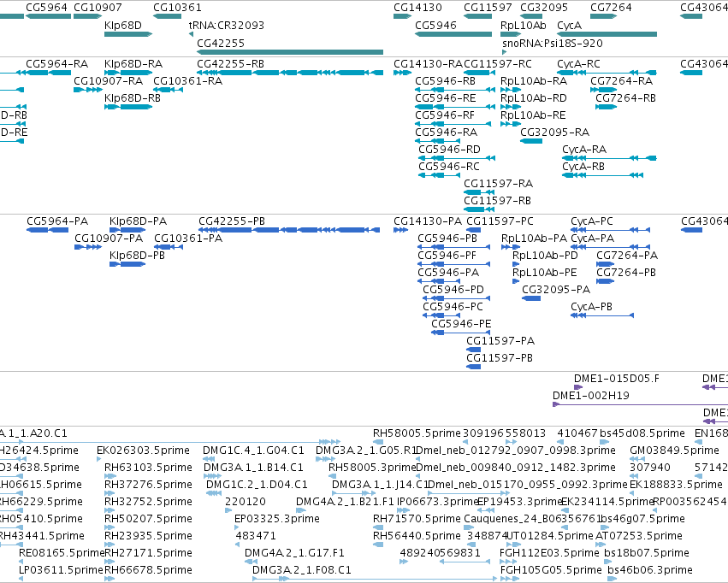Click the CG42255-RB transcript label
Image resolution: width=728 pixels, height=583 pixels.
click(x=231, y=63)
